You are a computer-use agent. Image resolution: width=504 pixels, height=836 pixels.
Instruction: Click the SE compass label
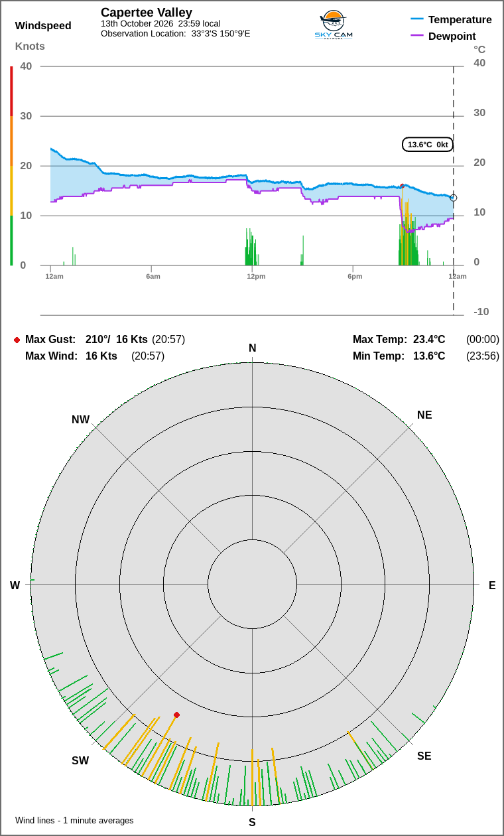pos(424,756)
